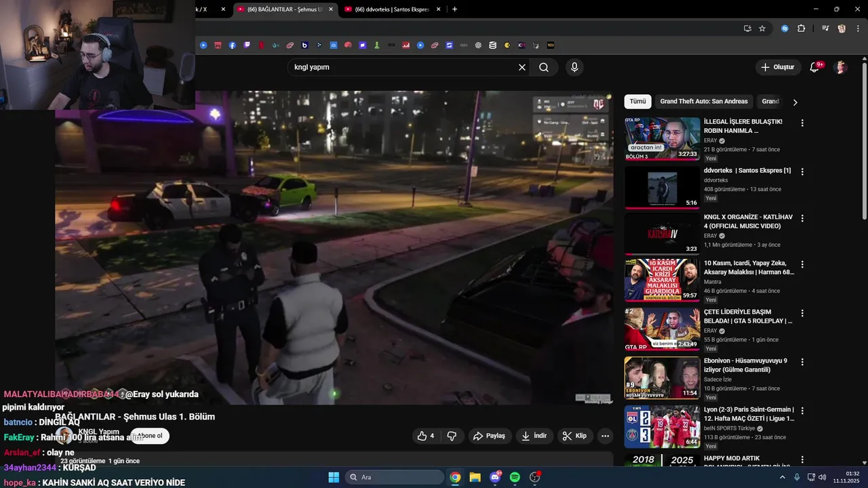Open the Lyon (2-3) Paris Saint-Germain title

coord(749,414)
